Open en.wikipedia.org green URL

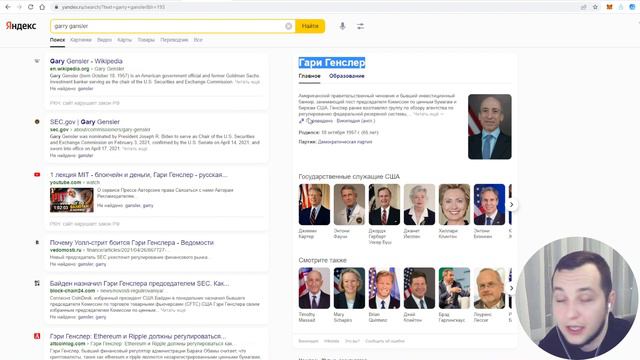[69, 69]
